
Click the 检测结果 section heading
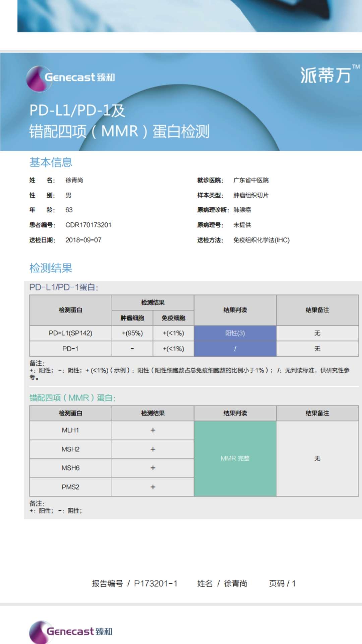point(51,268)
